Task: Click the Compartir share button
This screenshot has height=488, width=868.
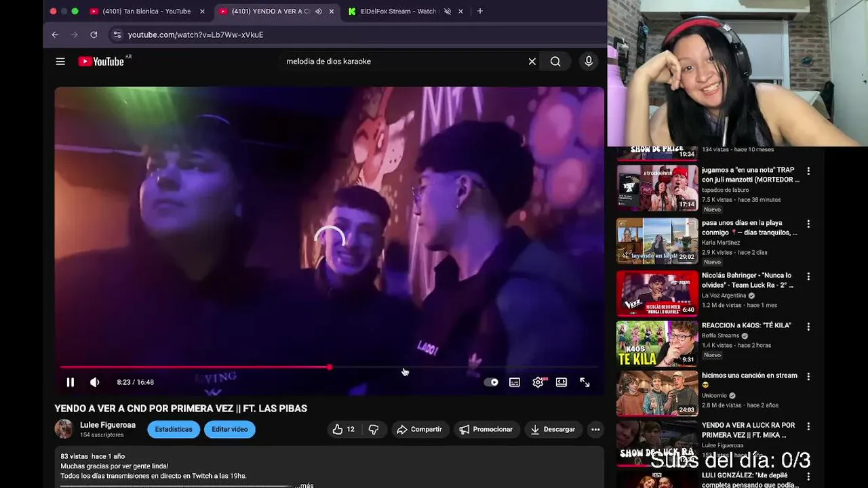Action: coord(419,429)
